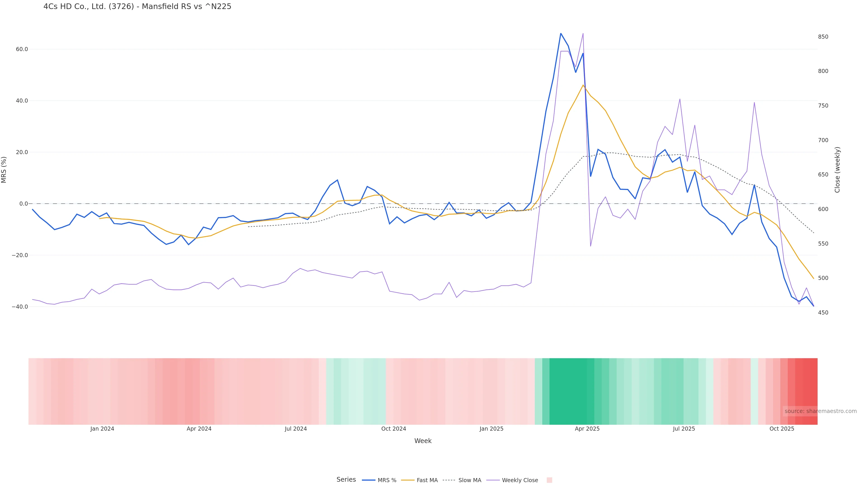Select the "Oct 2025" x-axis tick label

click(x=782, y=429)
